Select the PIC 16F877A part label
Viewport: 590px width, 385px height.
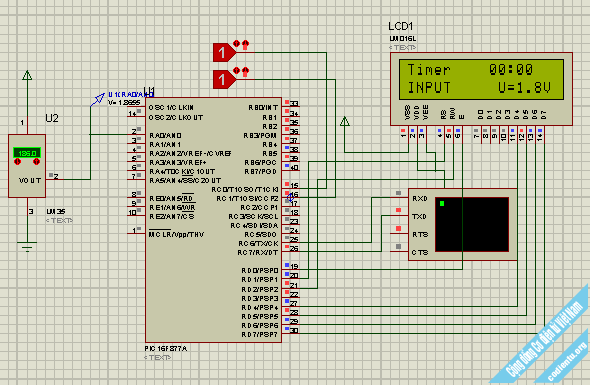(x=166, y=348)
